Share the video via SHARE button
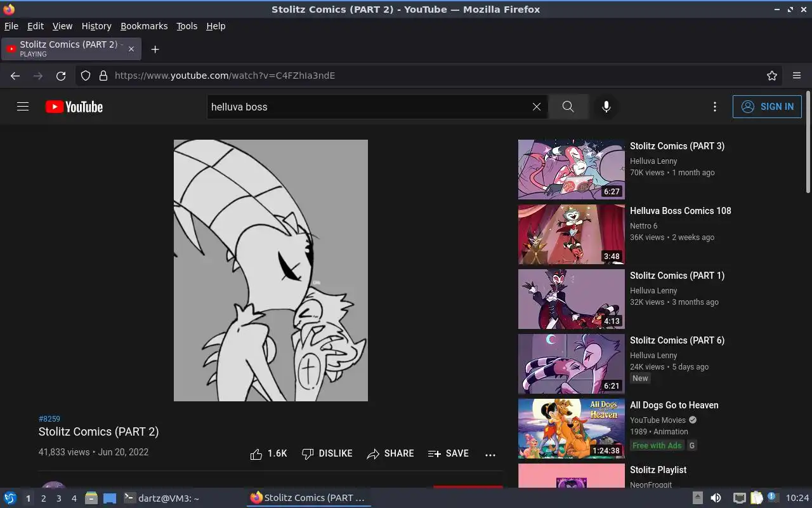812x508 pixels. tap(390, 453)
